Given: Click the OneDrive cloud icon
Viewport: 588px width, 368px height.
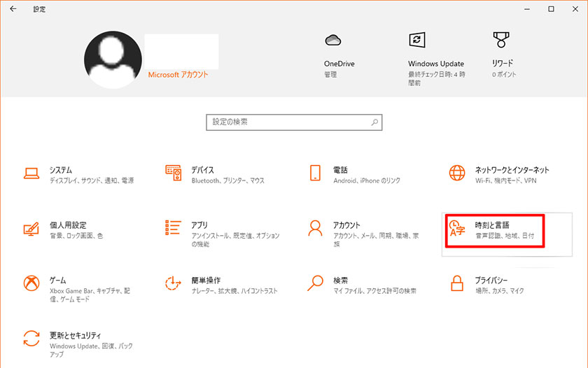Looking at the screenshot, I should tap(333, 40).
